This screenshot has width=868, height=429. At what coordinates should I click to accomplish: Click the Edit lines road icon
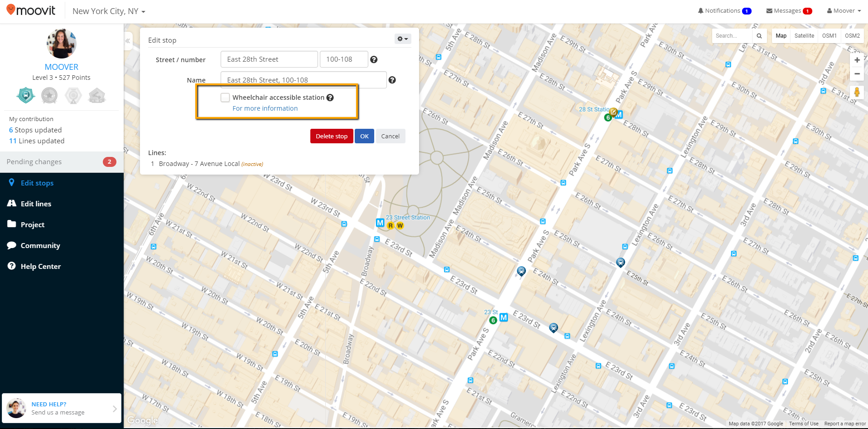[x=12, y=203]
